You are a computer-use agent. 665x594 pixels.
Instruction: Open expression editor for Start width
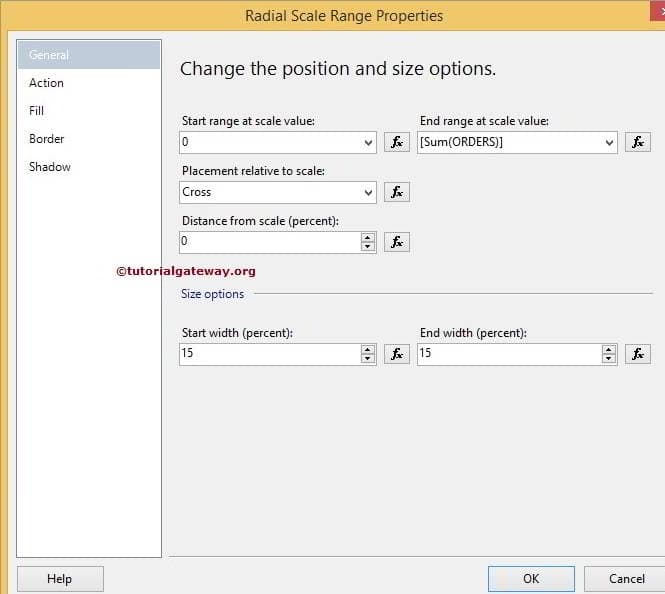click(x=397, y=354)
